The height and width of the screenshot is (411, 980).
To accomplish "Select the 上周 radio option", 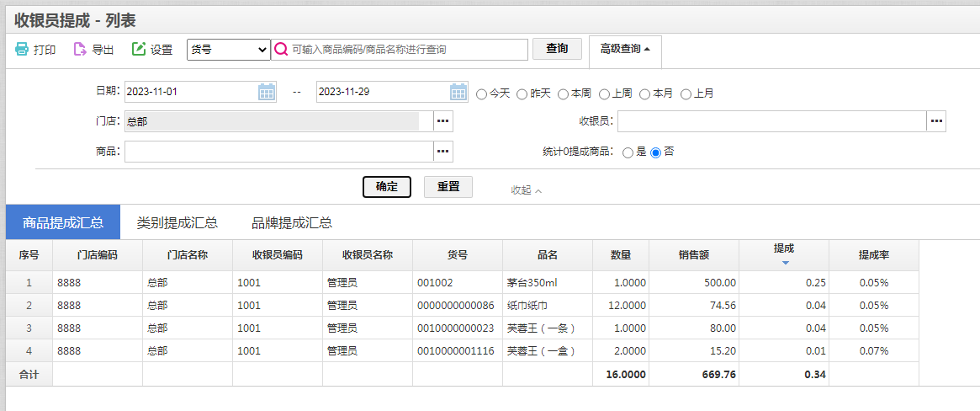I will (604, 93).
